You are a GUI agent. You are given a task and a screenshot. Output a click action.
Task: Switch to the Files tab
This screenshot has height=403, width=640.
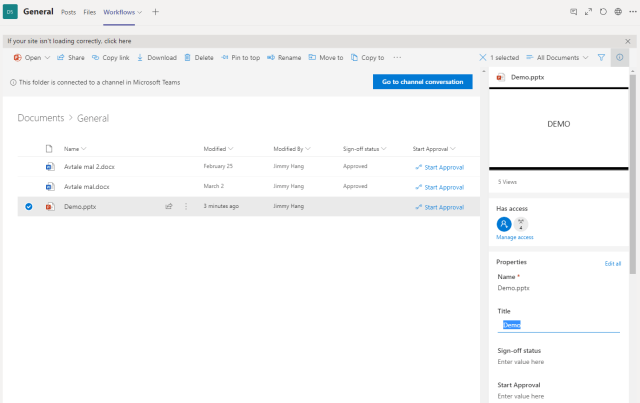coord(90,11)
